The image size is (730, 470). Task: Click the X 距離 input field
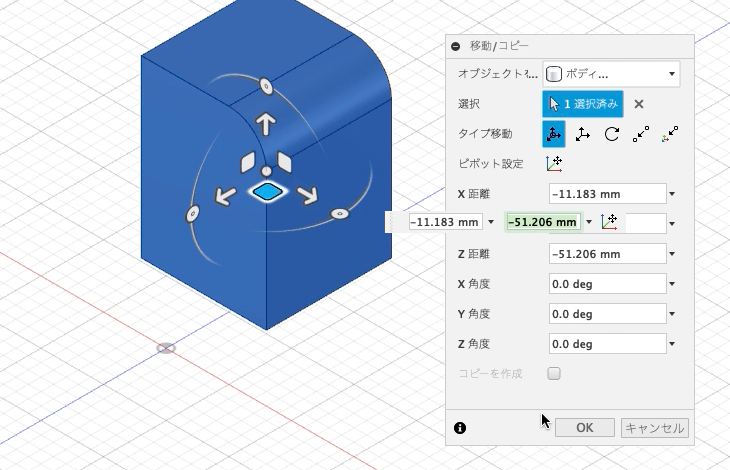[608, 194]
